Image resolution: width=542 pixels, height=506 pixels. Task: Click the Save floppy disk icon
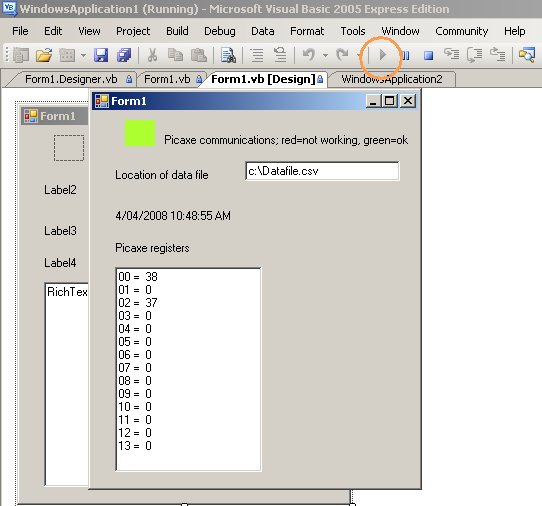point(101,55)
